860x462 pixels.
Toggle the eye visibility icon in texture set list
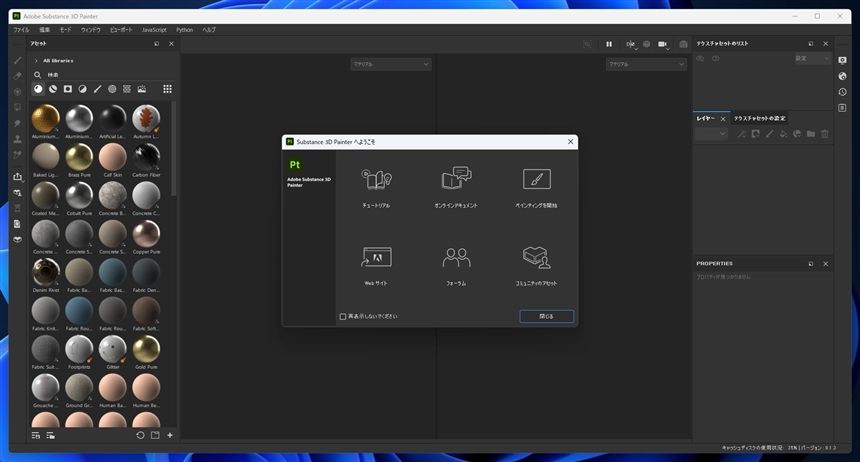point(716,58)
